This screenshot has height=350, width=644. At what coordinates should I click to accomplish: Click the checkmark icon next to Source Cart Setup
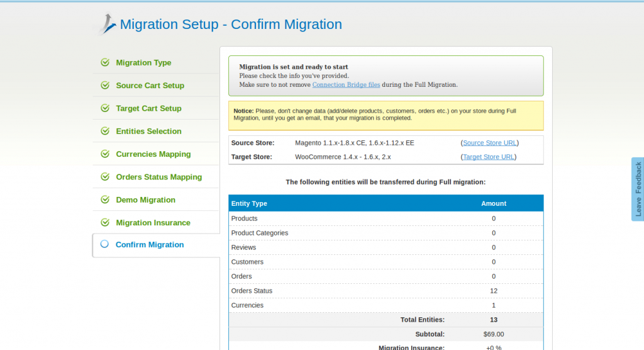point(105,86)
